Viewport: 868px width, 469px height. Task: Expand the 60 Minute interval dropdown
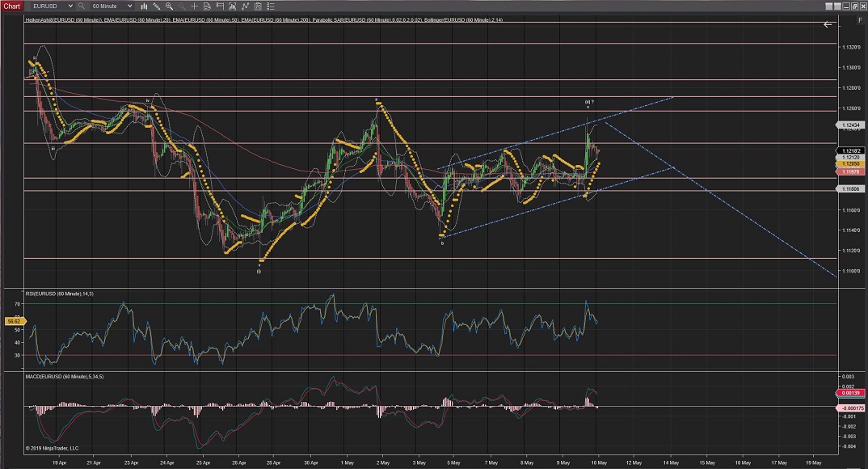pyautogui.click(x=129, y=6)
